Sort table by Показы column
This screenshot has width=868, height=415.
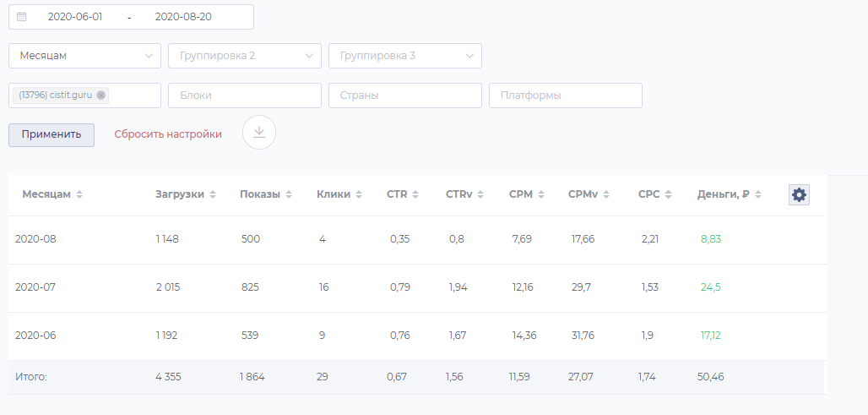pyautogui.click(x=266, y=194)
